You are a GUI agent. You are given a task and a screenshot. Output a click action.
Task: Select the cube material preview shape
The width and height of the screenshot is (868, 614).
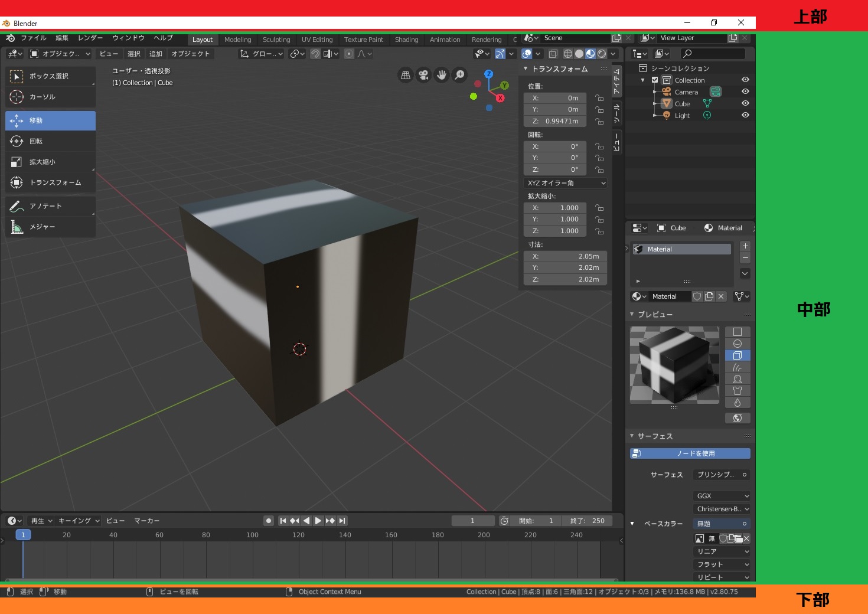pyautogui.click(x=738, y=355)
